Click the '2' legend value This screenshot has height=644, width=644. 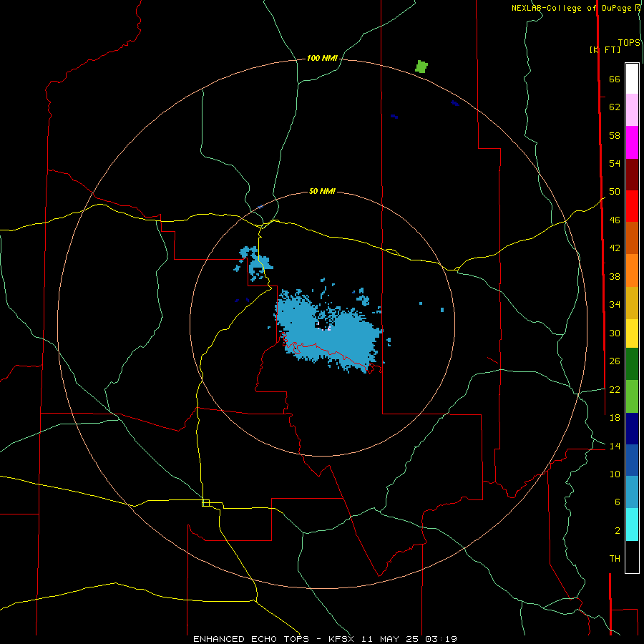coord(617,530)
